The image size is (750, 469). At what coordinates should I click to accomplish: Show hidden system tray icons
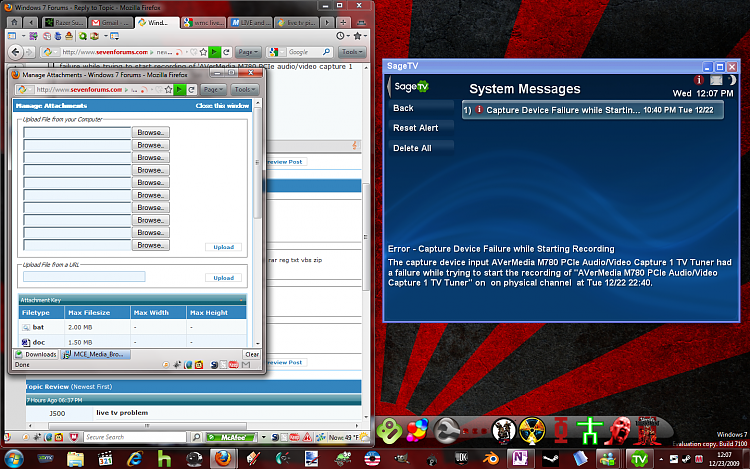point(661,459)
